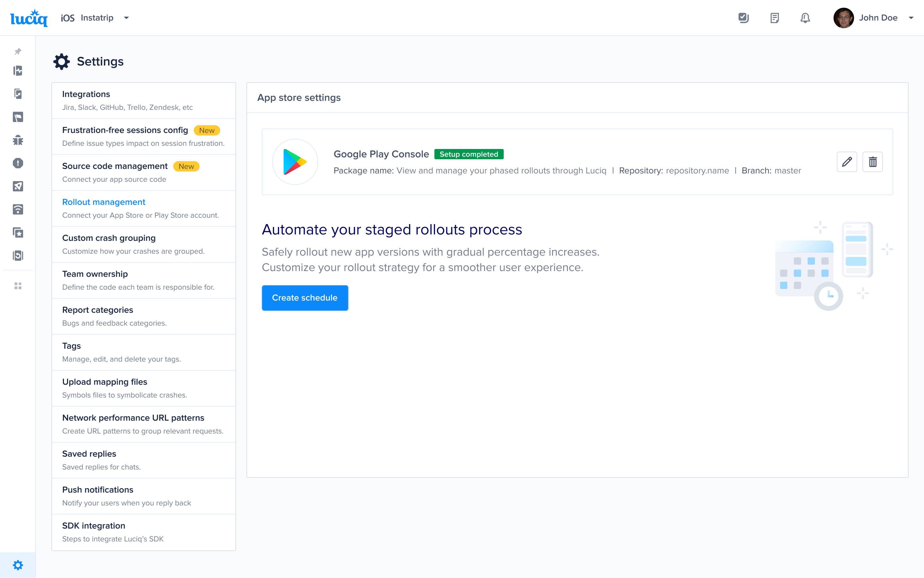
Task: Click the master branch value
Action: (788, 171)
